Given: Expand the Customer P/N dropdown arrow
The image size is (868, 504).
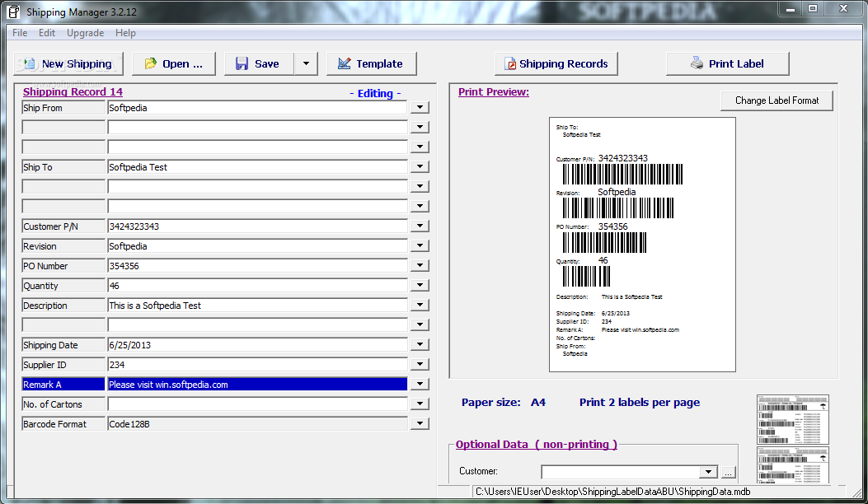Looking at the screenshot, I should click(x=420, y=226).
